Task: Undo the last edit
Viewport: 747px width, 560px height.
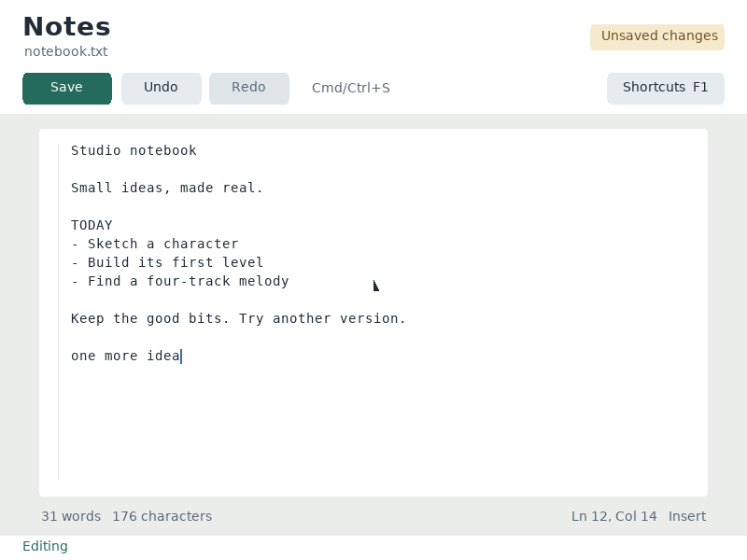Action: click(x=161, y=88)
